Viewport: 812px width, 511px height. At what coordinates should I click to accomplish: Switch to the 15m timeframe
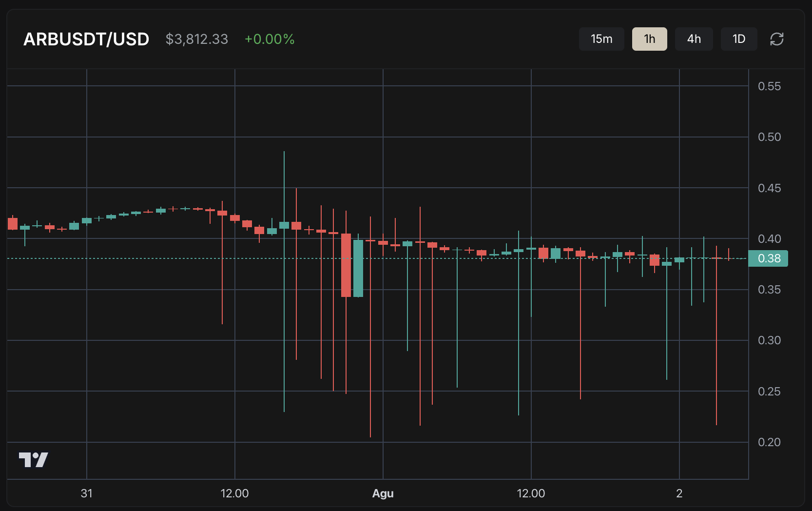coord(601,39)
